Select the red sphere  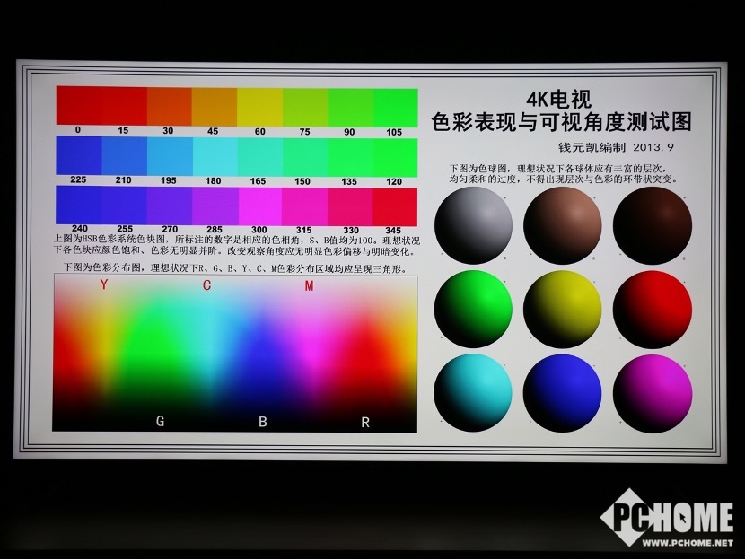tap(653, 310)
